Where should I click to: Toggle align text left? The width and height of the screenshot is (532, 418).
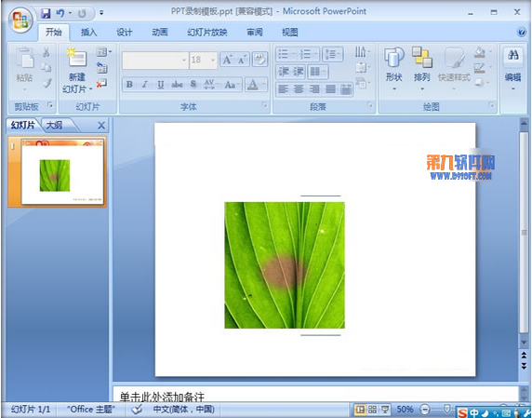(x=283, y=89)
